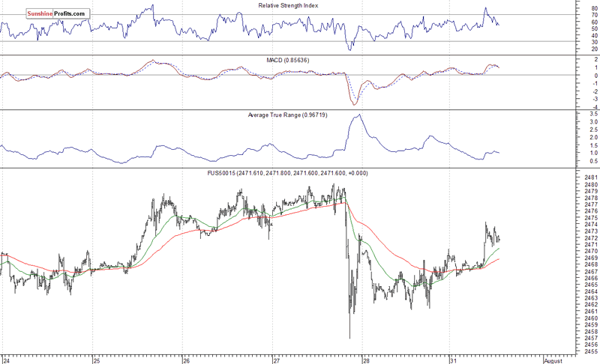Click ATR axis value 0.5
The width and height of the screenshot is (600, 364).
(594, 161)
